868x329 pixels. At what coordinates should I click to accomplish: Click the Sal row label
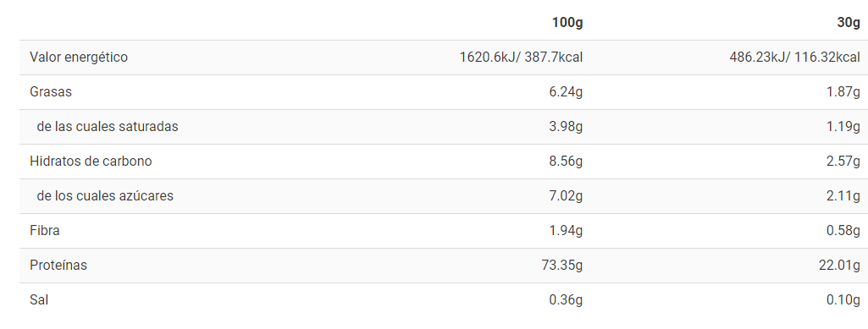(39, 299)
